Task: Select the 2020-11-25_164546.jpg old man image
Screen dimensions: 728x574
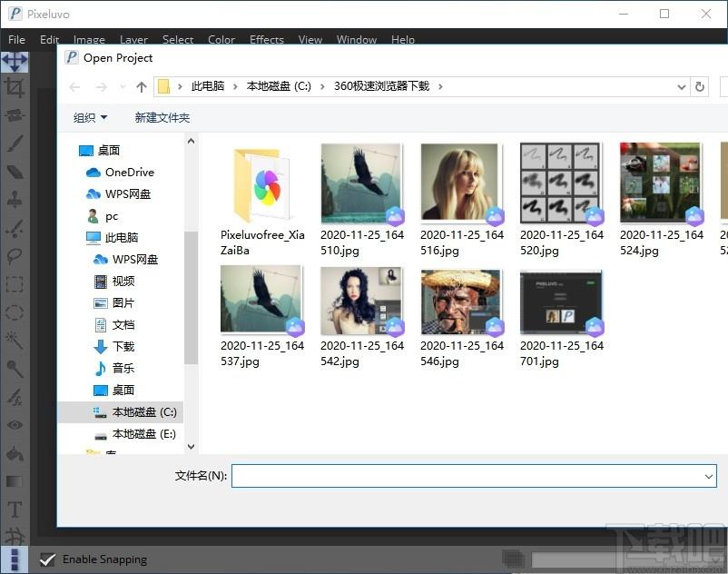Action: pyautogui.click(x=462, y=318)
